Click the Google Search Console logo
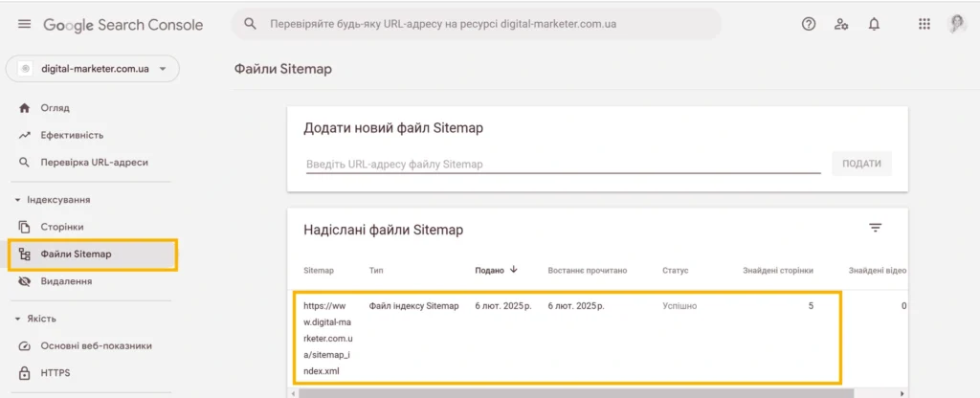 123,25
